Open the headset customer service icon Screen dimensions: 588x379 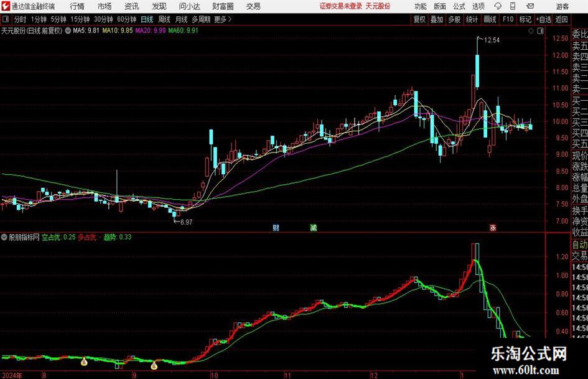[498, 6]
